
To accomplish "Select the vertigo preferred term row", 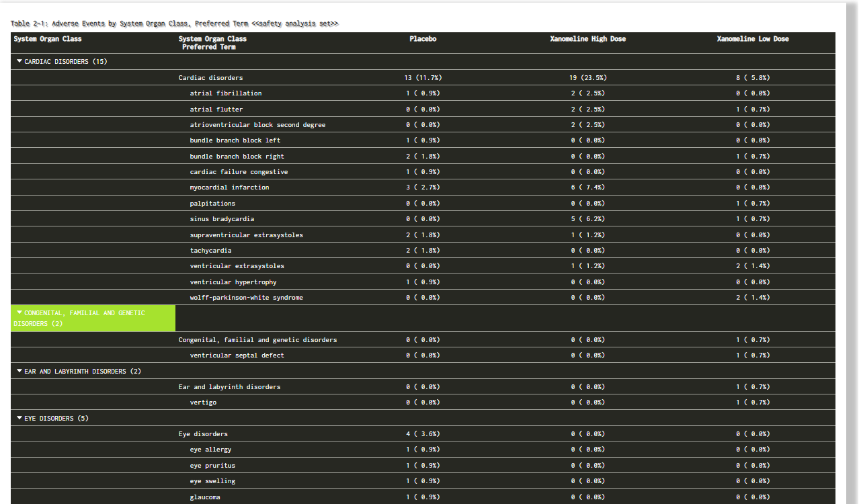I will [423, 403].
